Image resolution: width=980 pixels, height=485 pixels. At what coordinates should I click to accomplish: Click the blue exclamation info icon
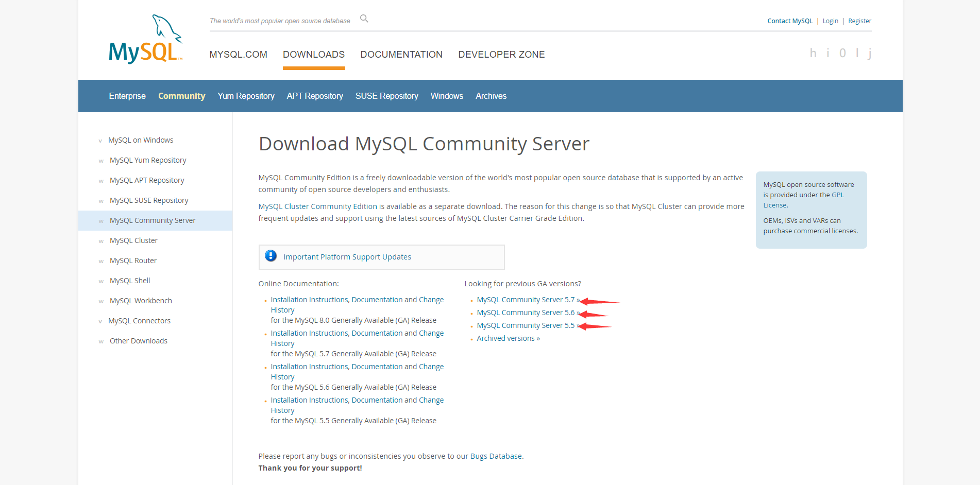(271, 256)
